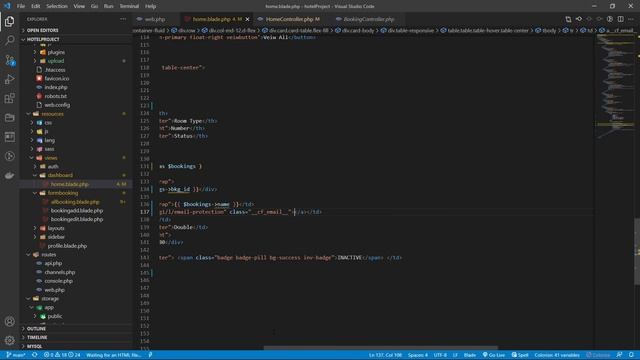Open the Manage gear icon
The height and width of the screenshot is (360, 640).
tap(9, 340)
